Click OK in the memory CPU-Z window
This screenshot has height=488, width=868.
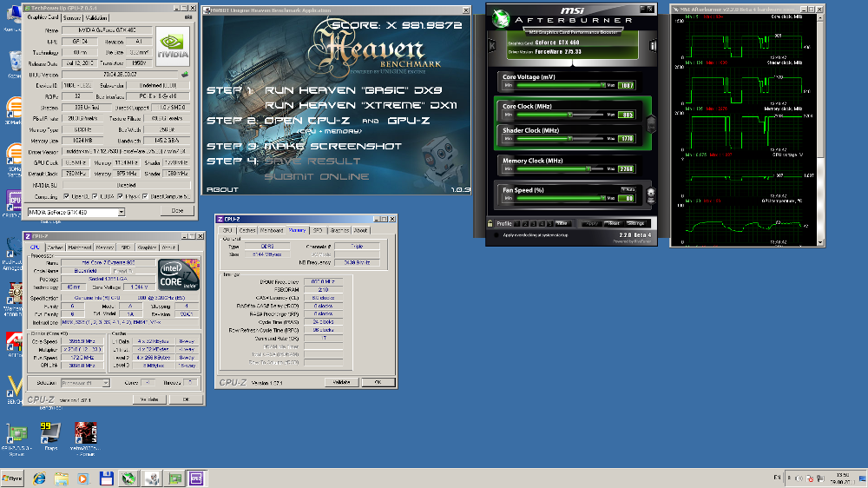(x=378, y=382)
